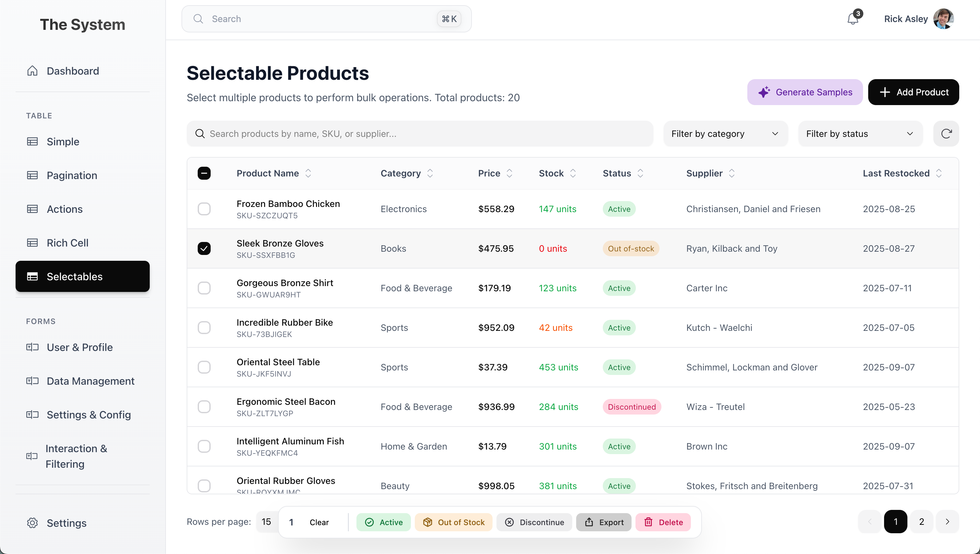Toggle the header select-all checkbox
The image size is (980, 554).
(x=204, y=173)
